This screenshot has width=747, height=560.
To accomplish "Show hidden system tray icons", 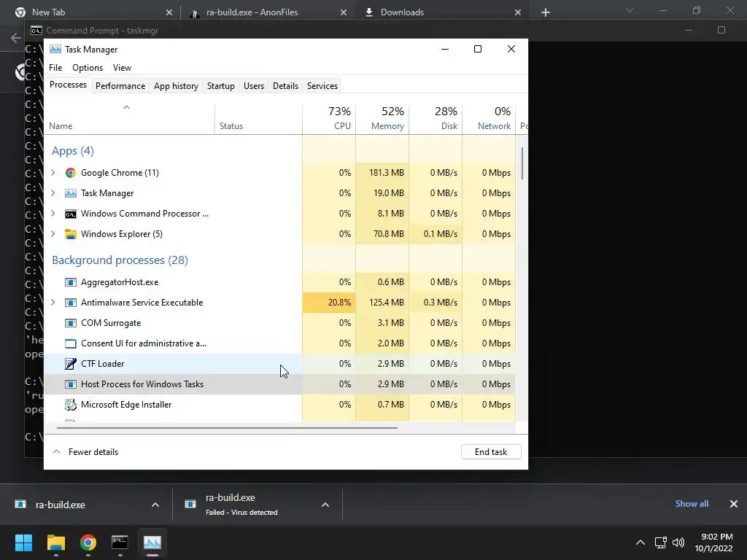I will 640,542.
